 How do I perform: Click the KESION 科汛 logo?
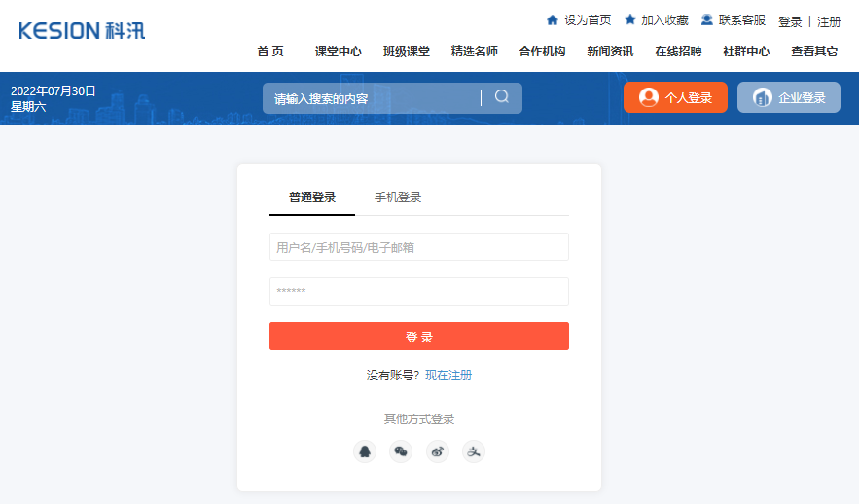(82, 31)
